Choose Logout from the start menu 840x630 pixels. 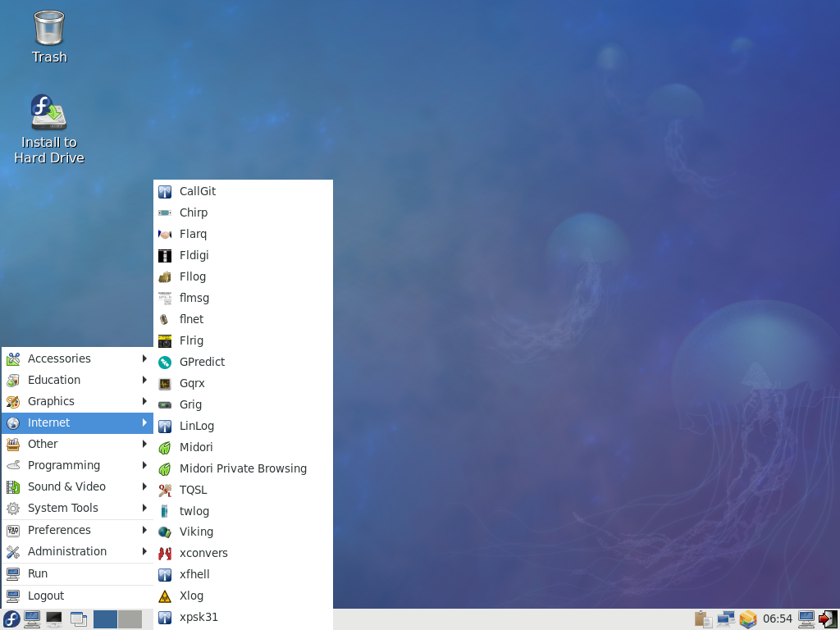point(78,596)
